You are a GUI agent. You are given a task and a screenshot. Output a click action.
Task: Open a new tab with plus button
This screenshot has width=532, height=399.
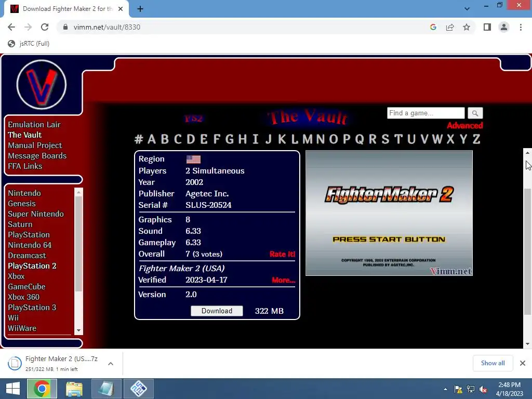click(x=140, y=9)
